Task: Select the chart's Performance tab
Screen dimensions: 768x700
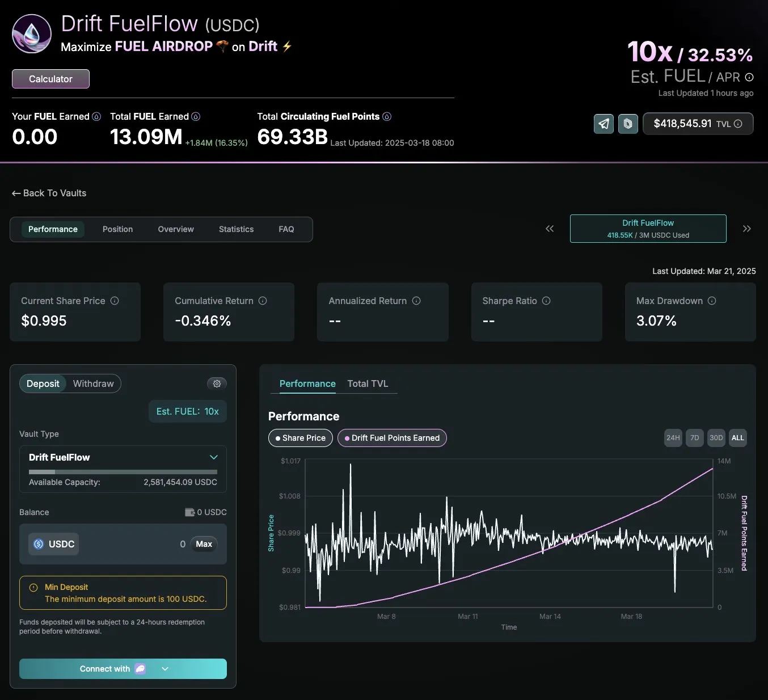Action: (307, 383)
